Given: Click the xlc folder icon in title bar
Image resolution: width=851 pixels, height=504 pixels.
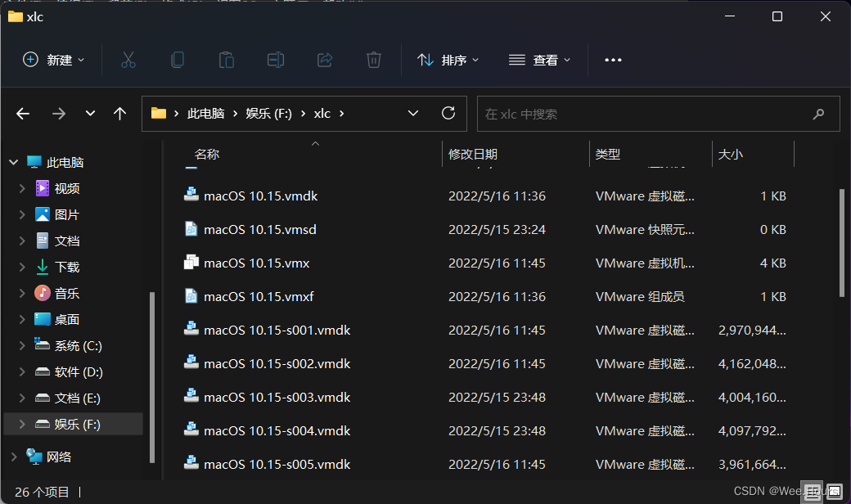Looking at the screenshot, I should point(16,16).
